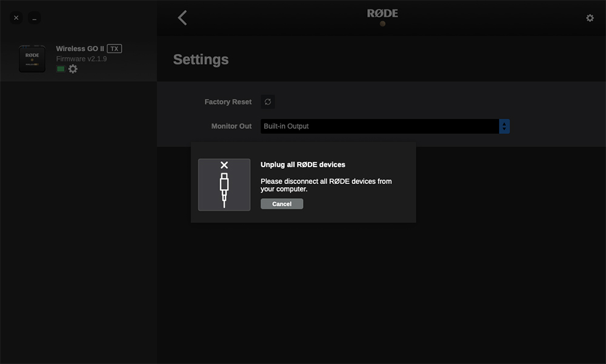
Task: Click the Factory Reset label
Action: 228,102
